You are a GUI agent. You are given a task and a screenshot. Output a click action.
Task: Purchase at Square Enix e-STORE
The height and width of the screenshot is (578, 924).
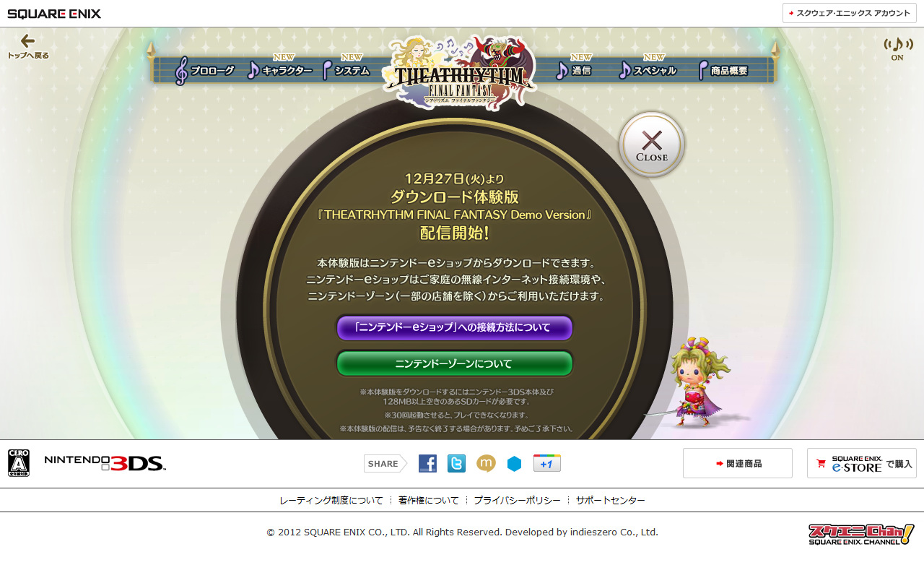coord(861,463)
